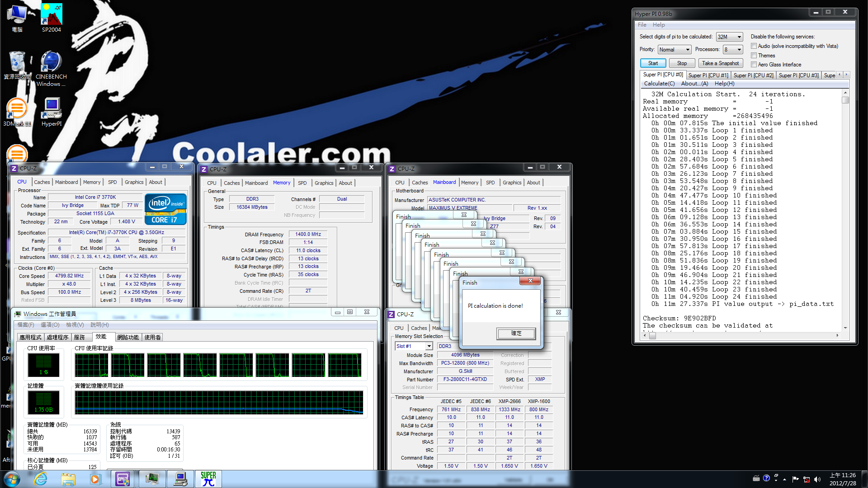Click the DRAM Frequency 1400.0 MHz value
Screen dimensions: 868x488
click(308, 234)
